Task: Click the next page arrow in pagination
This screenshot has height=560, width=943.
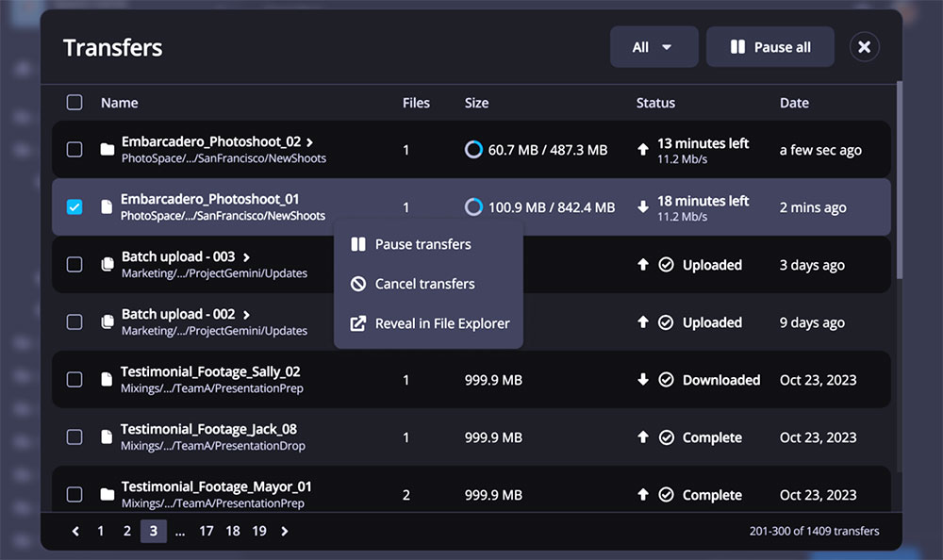Action: pos(285,532)
